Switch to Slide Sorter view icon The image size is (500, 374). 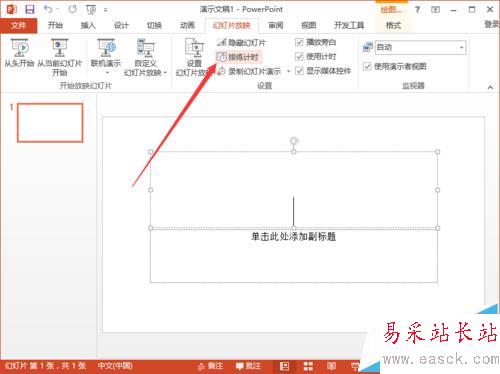pos(308,366)
